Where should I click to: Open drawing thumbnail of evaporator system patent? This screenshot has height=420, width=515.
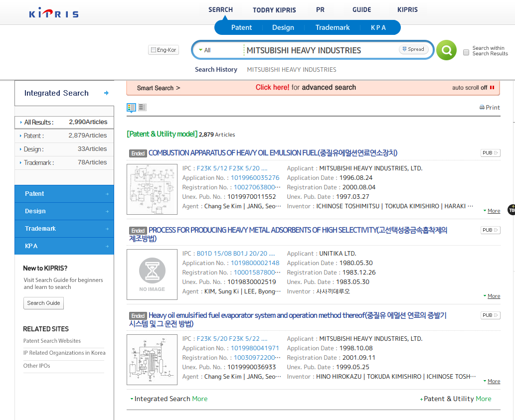[x=152, y=360]
